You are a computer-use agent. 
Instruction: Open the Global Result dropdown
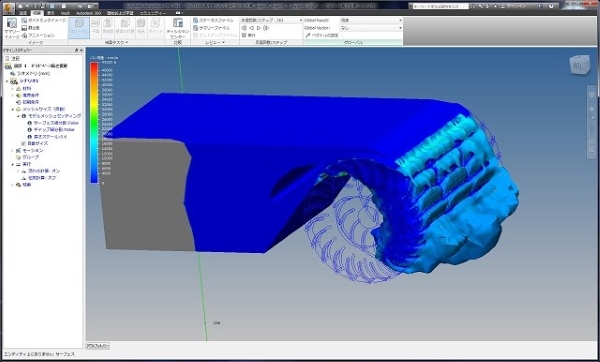point(371,20)
